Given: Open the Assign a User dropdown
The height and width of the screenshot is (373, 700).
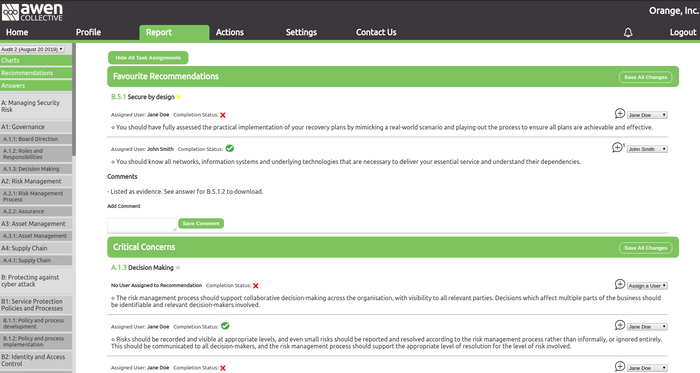Looking at the screenshot, I should (647, 286).
